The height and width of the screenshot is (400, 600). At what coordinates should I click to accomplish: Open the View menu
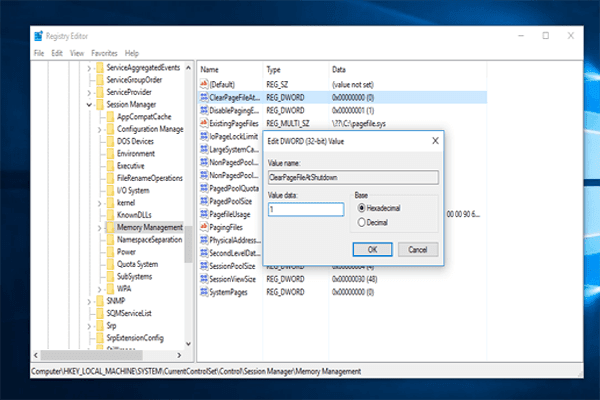coord(77,53)
